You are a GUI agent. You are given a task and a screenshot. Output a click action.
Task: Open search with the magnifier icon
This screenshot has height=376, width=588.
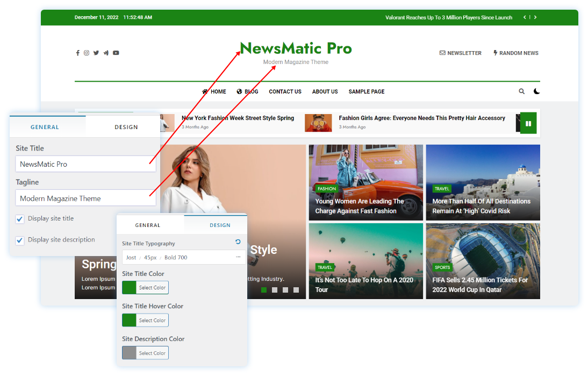(521, 91)
